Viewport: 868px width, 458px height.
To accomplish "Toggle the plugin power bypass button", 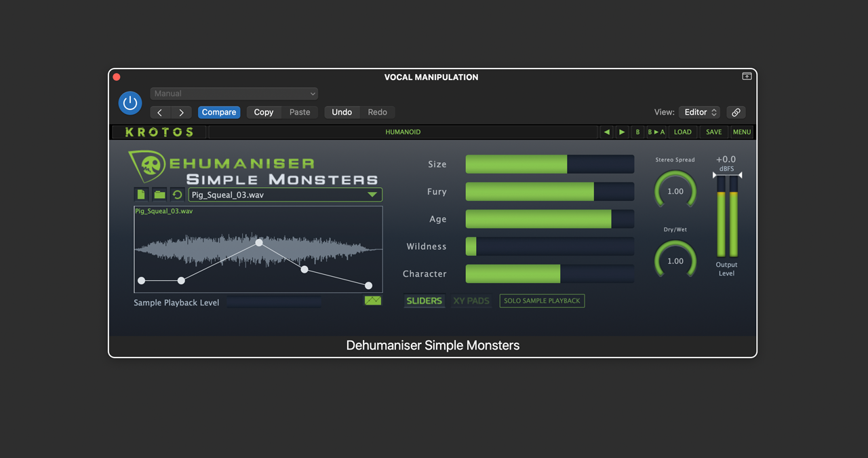I will pyautogui.click(x=130, y=103).
